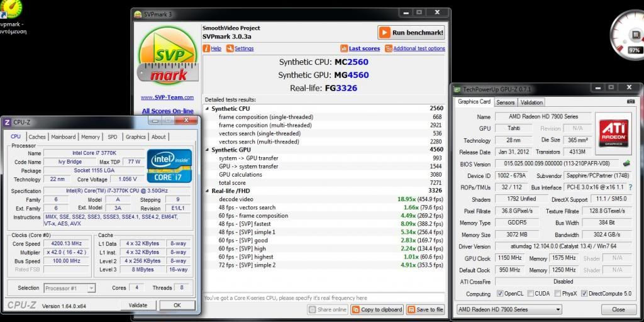The height and width of the screenshot is (322, 644).
Task: Click the Run benchmark play icon
Action: click(x=385, y=33)
